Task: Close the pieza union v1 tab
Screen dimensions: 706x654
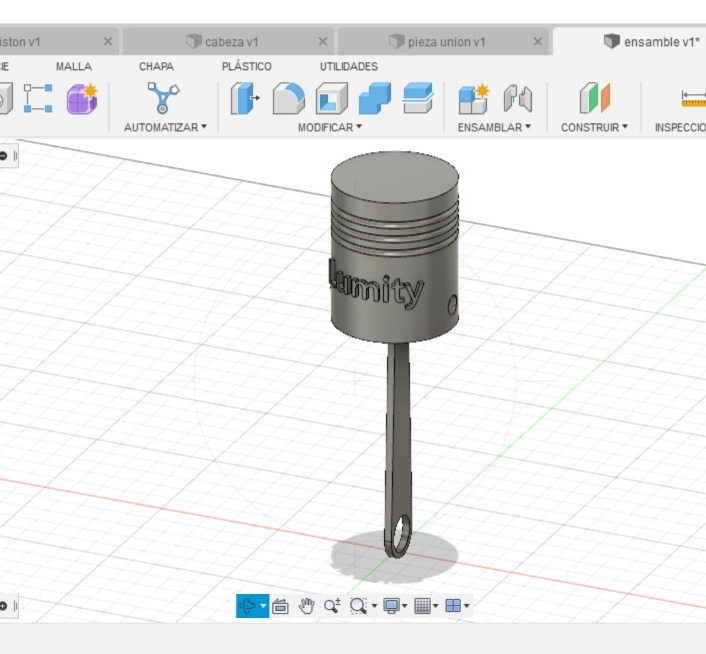Action: coord(538,42)
